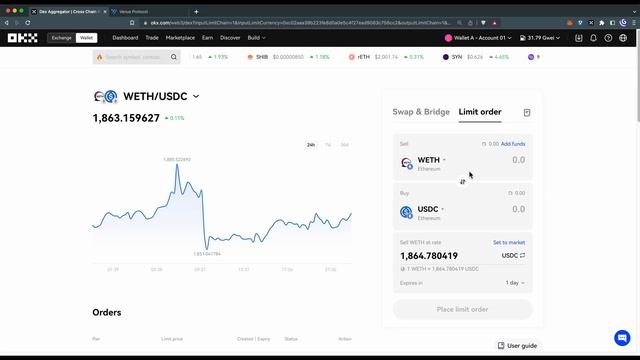Click the SHIB ticker icon
This screenshot has height=360, width=640.
click(x=250, y=57)
